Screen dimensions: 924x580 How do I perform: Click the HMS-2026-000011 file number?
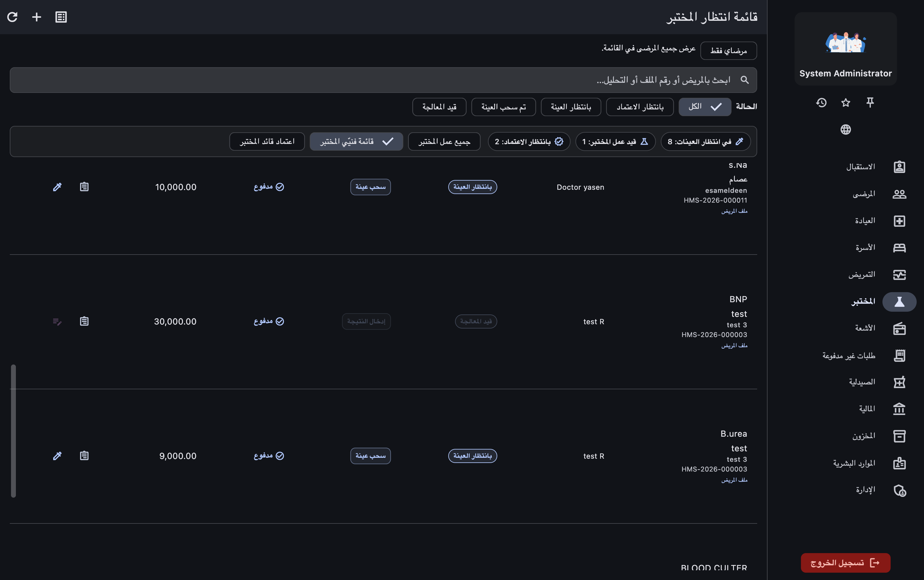(715, 200)
